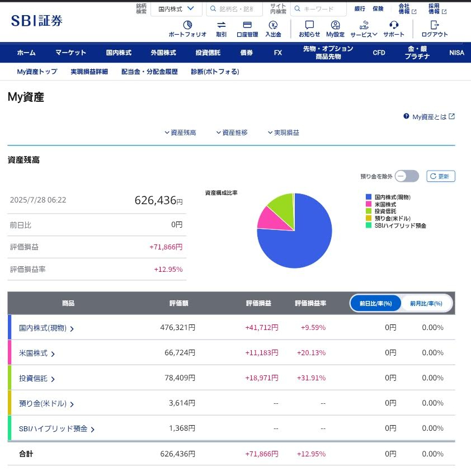Click the 取引 trade arrows icon

(222, 25)
